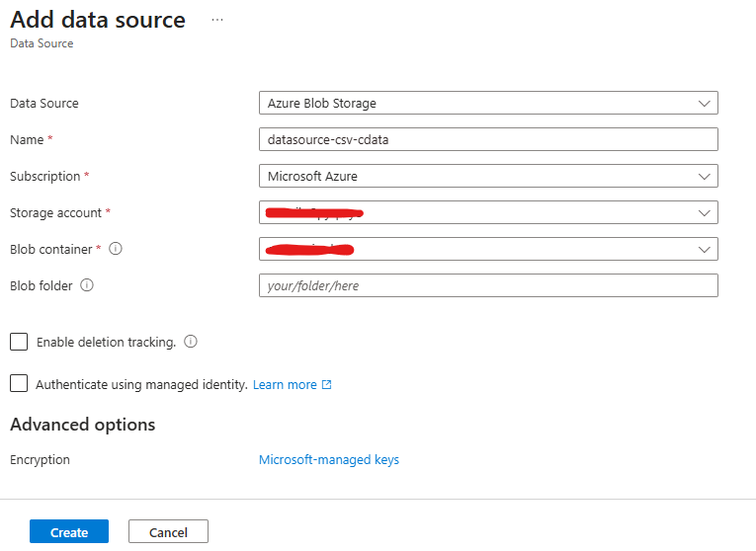Screen dimensions: 756x551
Task: Enable deletion tracking checkbox
Action: coord(19,342)
